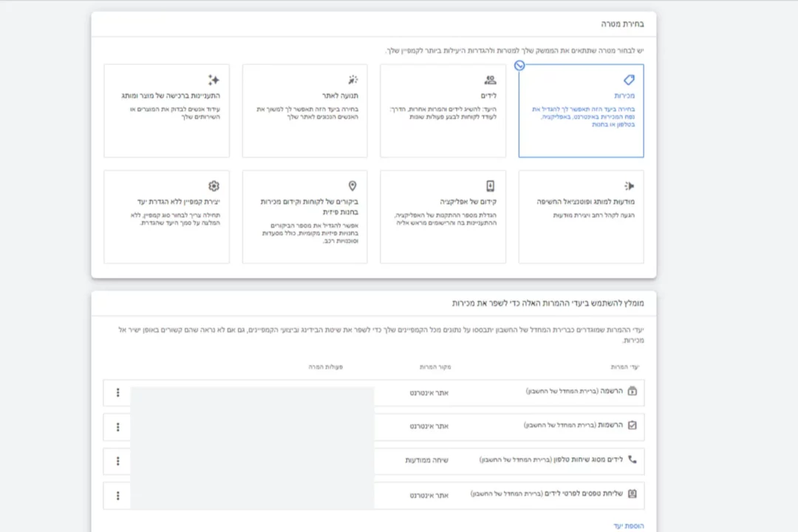Open three-dot menu for phone call leads row
Screen dimensions: 798x532
tap(117, 461)
